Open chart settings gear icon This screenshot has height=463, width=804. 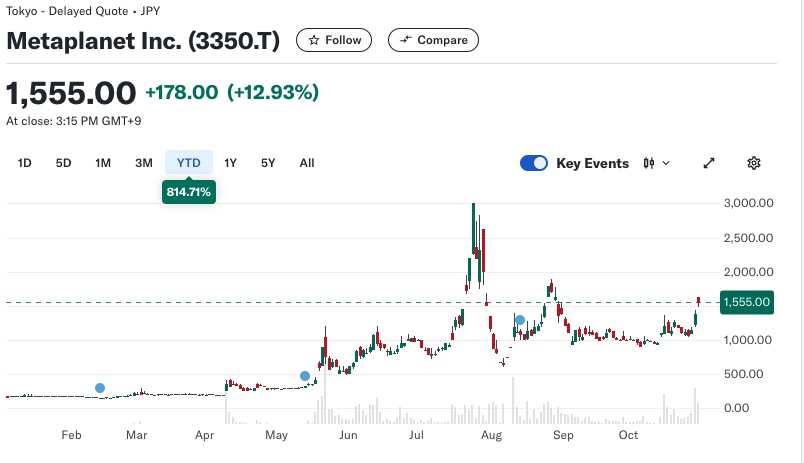[x=755, y=163]
